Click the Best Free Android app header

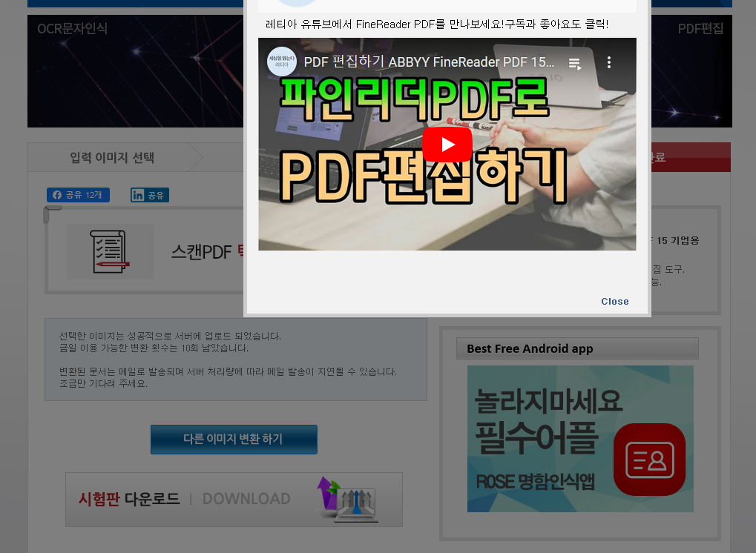point(577,348)
